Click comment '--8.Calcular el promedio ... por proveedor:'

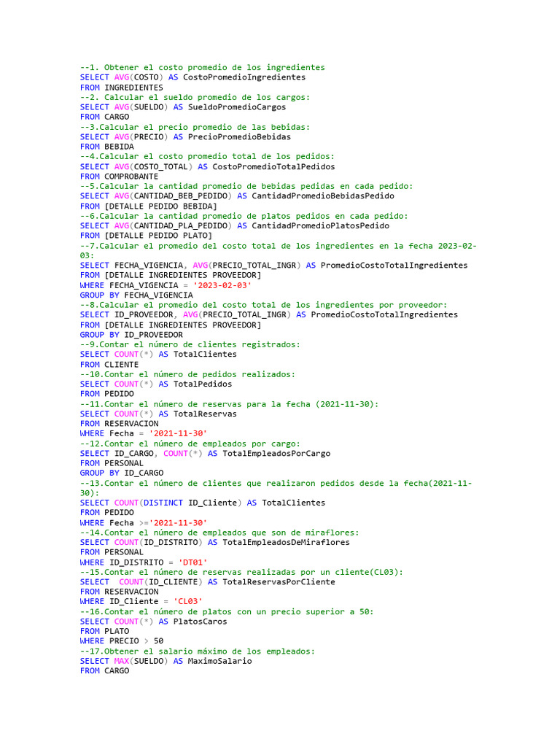click(x=263, y=305)
